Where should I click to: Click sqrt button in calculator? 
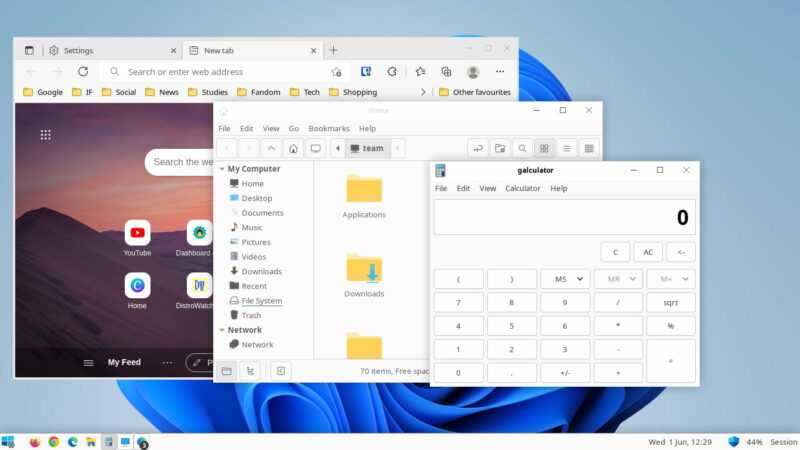tap(670, 303)
